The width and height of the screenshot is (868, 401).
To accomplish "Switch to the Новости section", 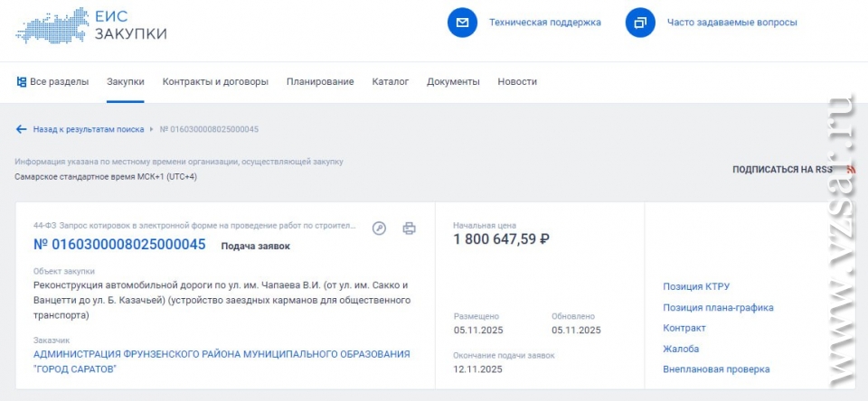I will tap(517, 82).
